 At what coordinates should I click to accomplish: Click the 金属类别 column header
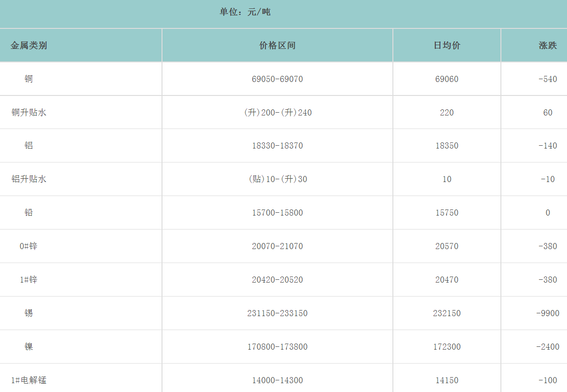pos(29,46)
